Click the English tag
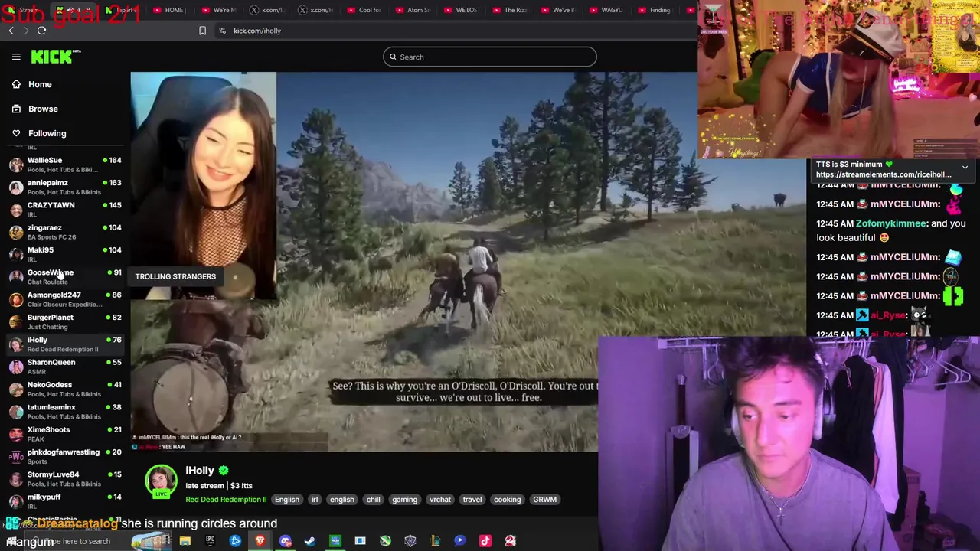This screenshot has height=551, width=980. tap(287, 500)
